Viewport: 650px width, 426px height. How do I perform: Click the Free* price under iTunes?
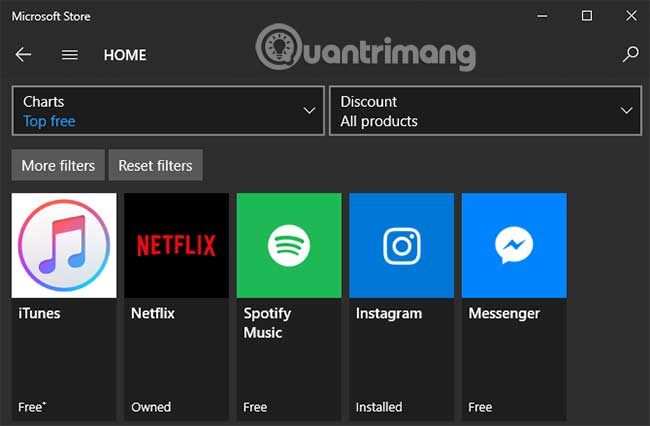tap(32, 407)
